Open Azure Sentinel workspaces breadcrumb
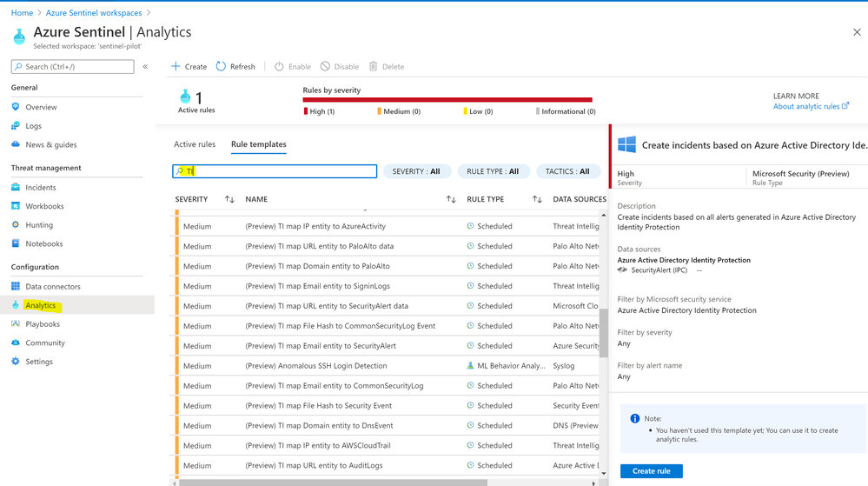 coord(94,13)
